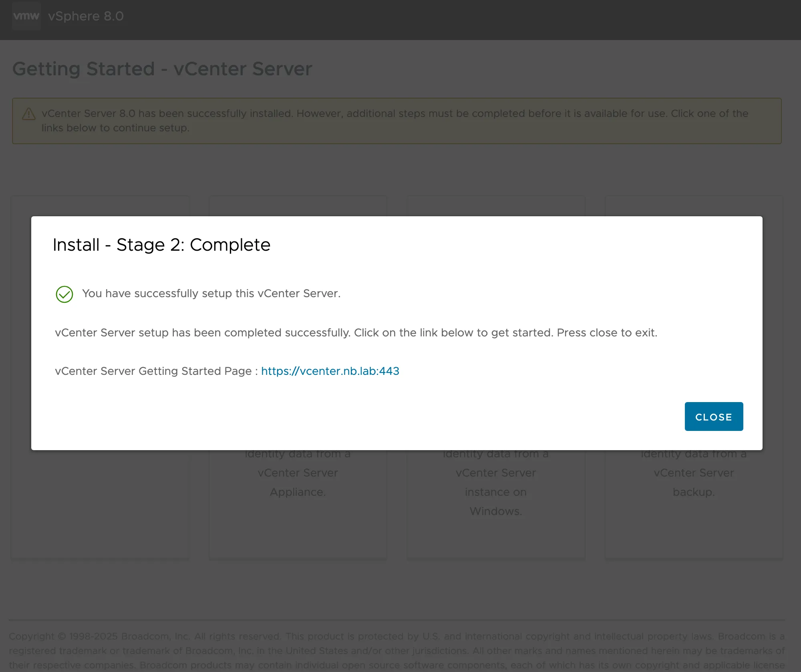Click the card text ending with 'Windows.'
801x672 pixels.
tap(496, 483)
